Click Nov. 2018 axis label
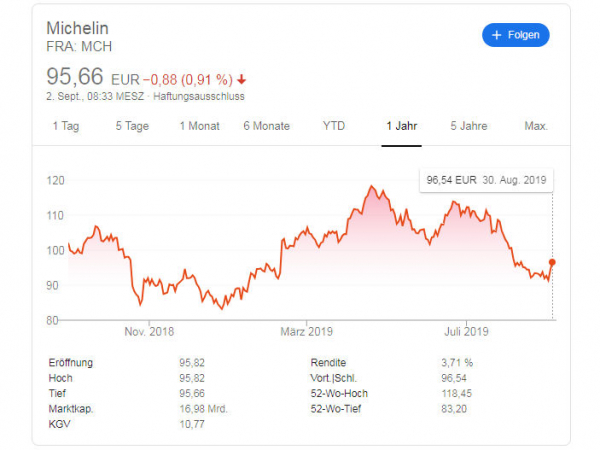The image size is (600, 450). 149,331
